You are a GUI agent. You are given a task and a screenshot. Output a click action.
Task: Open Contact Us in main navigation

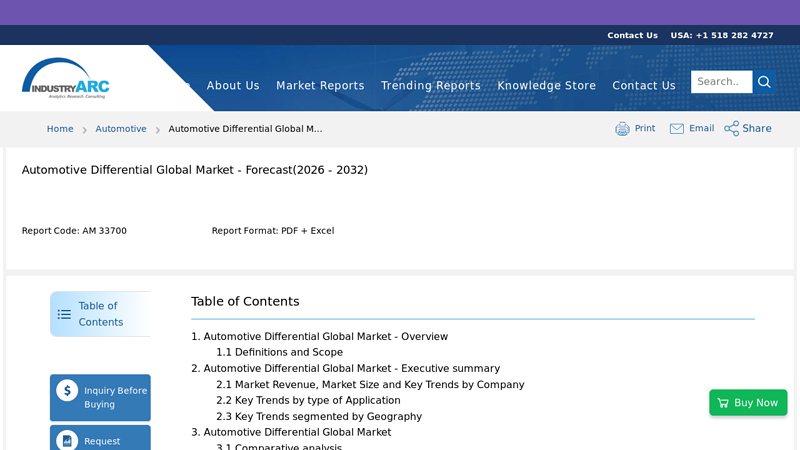tap(644, 86)
